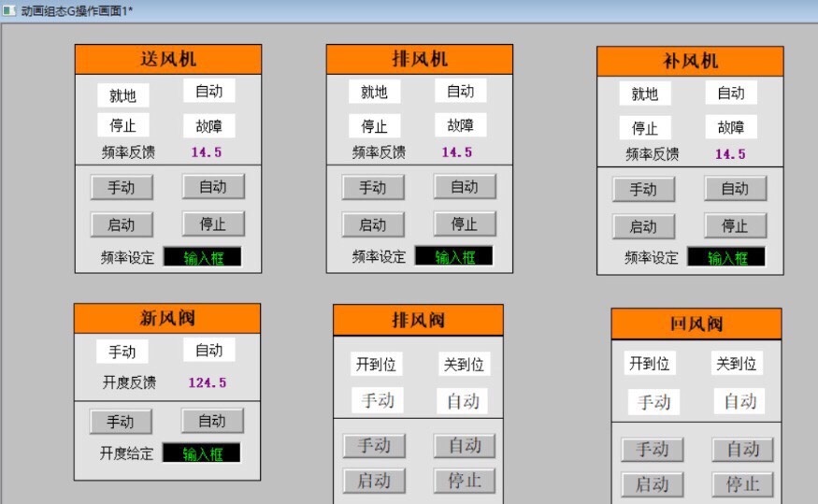Select 手动 status indicator in 新风阀
The width and height of the screenshot is (818, 504).
(x=122, y=352)
